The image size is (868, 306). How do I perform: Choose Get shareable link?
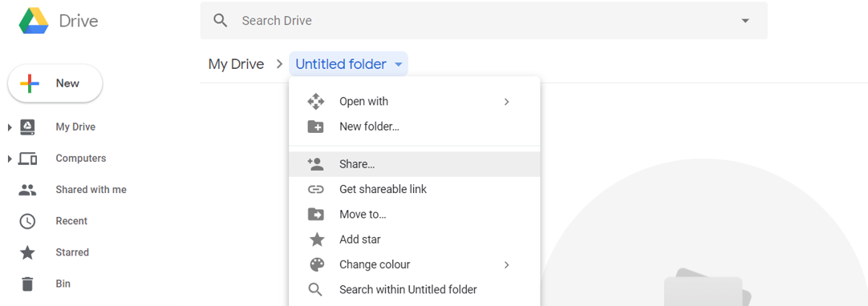(414, 189)
